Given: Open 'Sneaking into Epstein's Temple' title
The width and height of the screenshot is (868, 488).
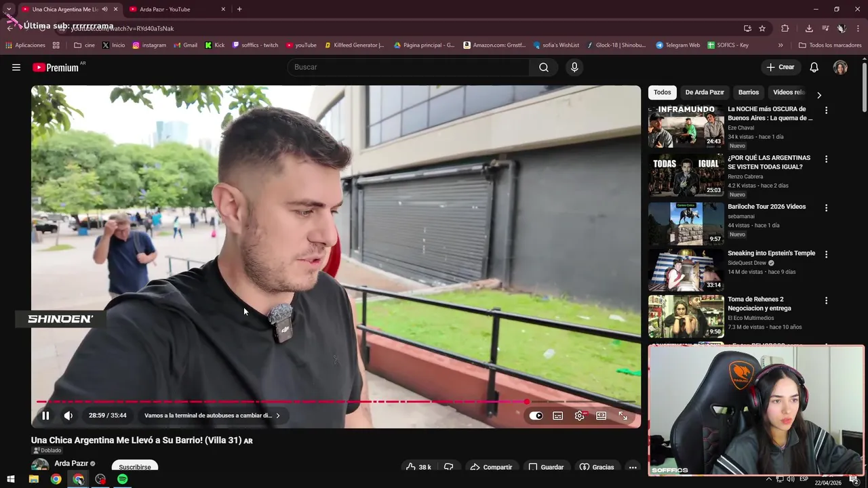Looking at the screenshot, I should click(771, 253).
